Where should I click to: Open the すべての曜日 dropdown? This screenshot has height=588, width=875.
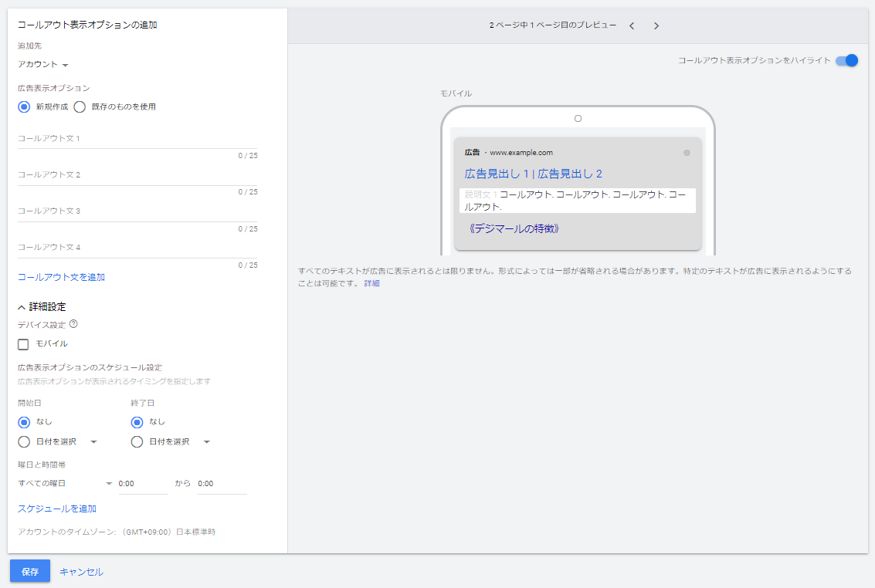pos(65,484)
